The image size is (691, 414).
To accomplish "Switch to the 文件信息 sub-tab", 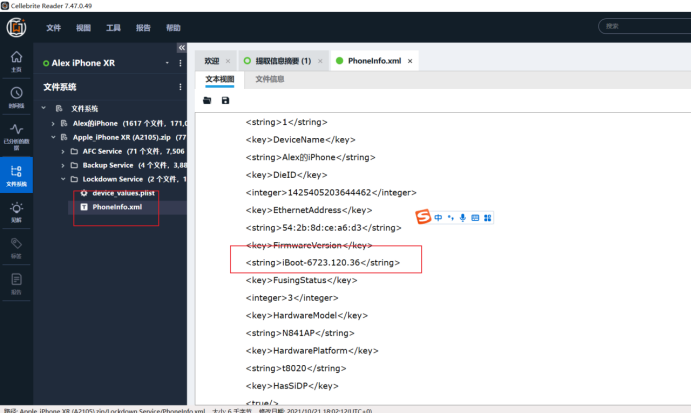I will [x=270, y=79].
